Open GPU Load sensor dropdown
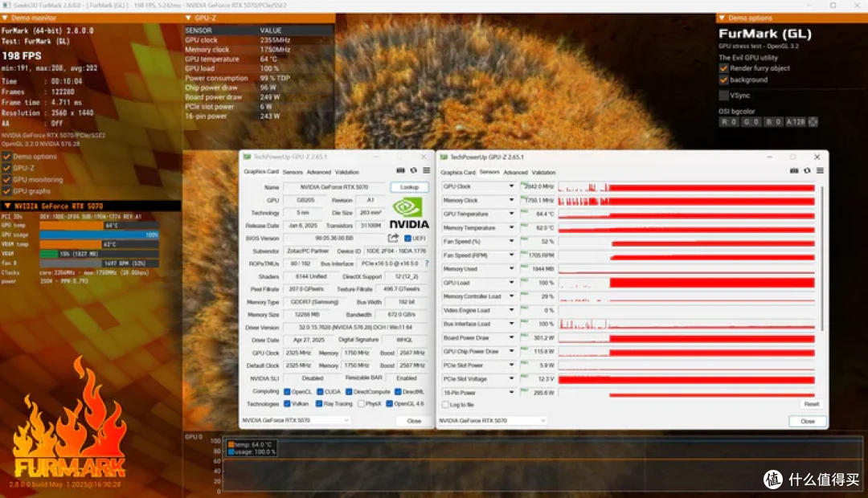Screen dimensions: 868x498 (x=511, y=283)
